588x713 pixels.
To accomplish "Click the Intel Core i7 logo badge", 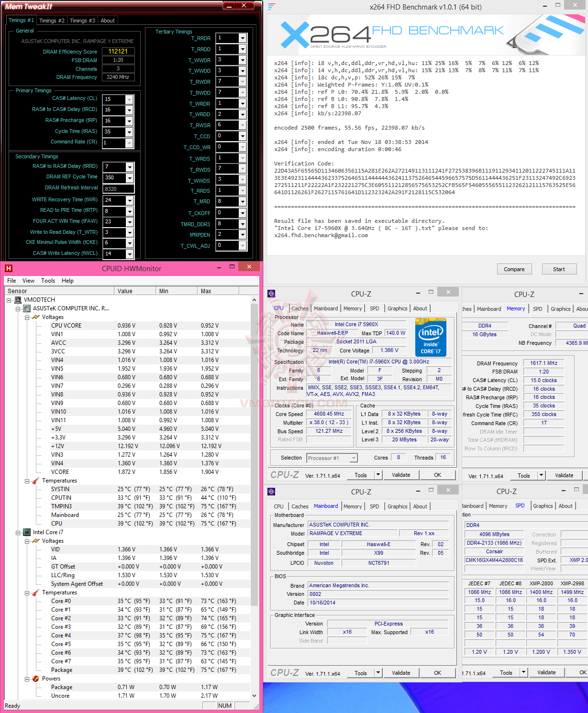I will [x=431, y=338].
